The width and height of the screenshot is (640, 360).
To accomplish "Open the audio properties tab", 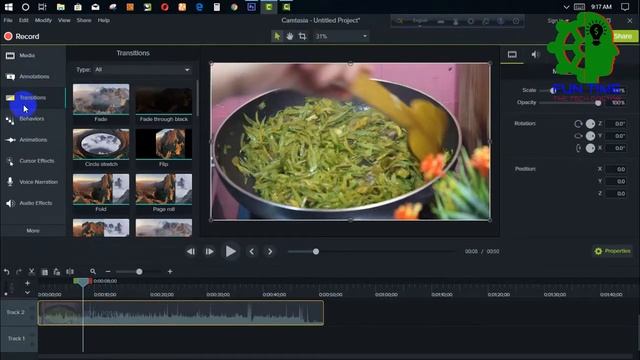I will [536, 55].
